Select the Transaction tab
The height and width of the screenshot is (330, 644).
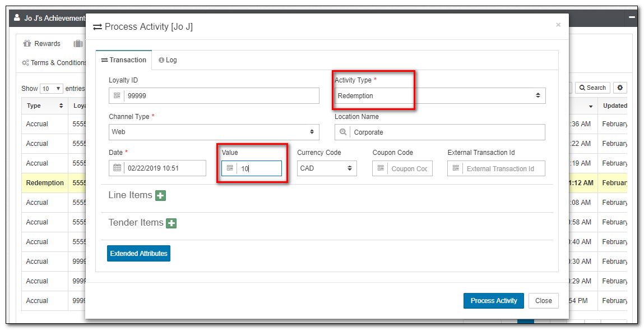123,60
